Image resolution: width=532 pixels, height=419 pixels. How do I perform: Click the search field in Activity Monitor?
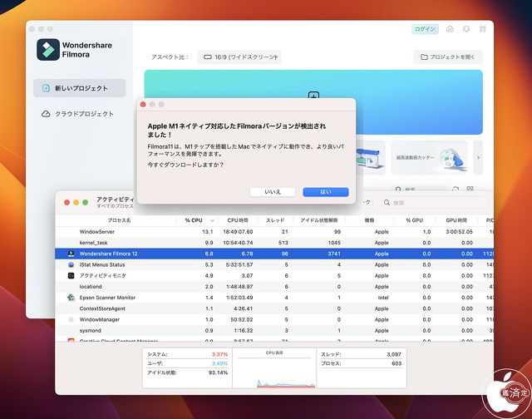point(435,203)
